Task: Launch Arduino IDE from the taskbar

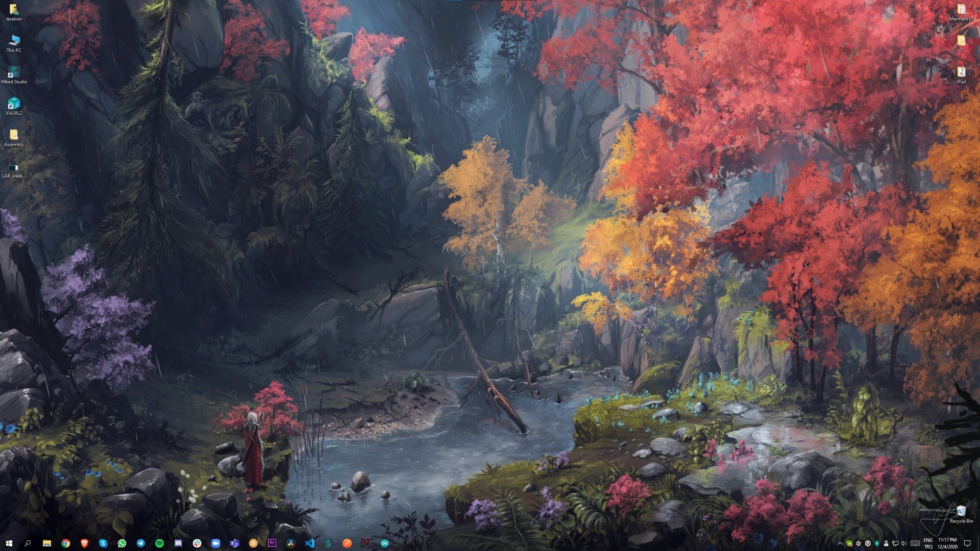Action: click(384, 543)
